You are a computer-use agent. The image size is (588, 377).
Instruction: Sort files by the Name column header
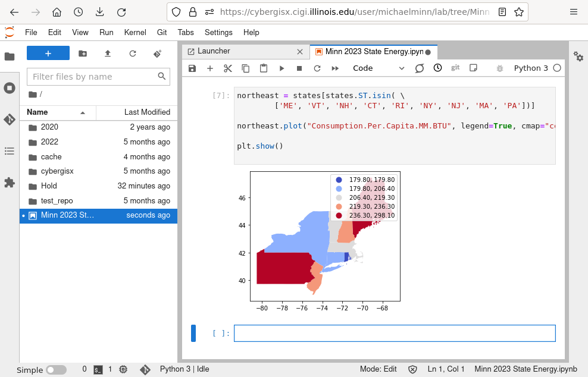pyautogui.click(x=37, y=112)
